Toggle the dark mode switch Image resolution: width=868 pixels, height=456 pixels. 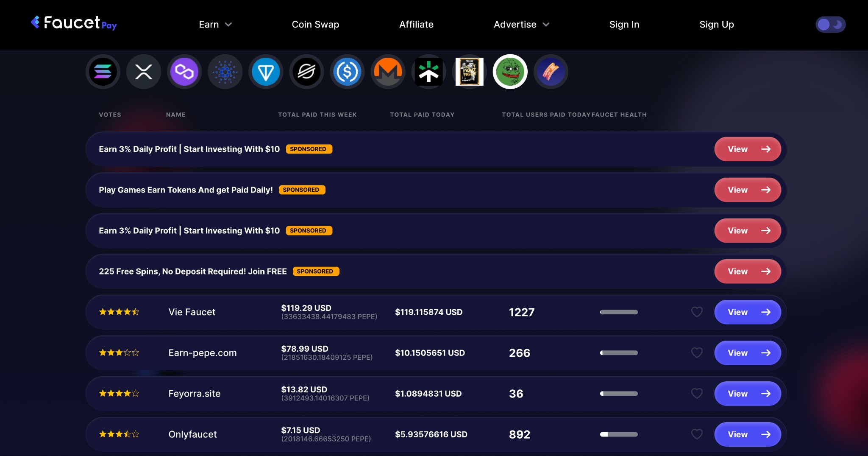click(x=830, y=25)
